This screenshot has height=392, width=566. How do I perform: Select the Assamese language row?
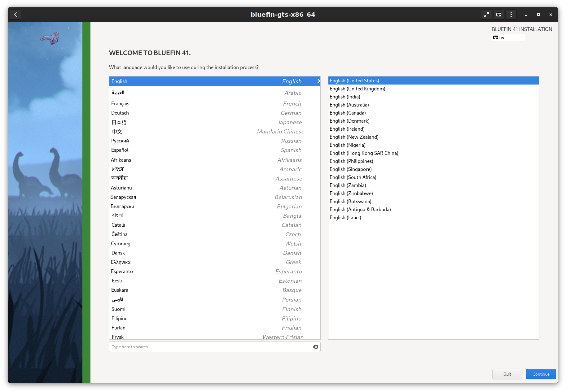(215, 178)
